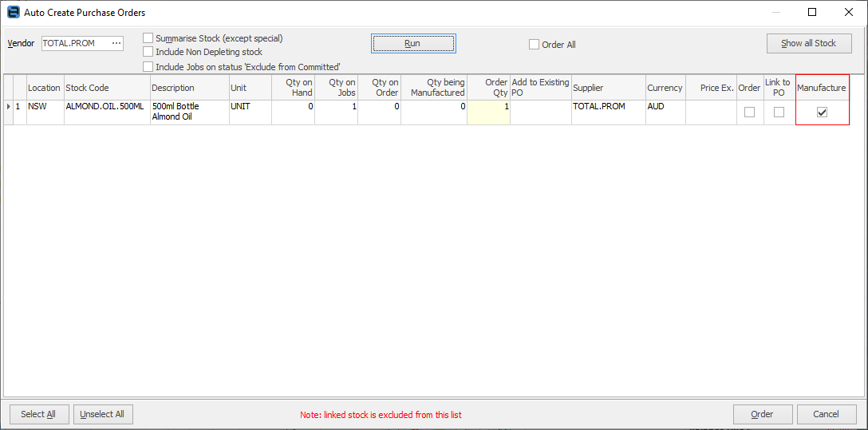Untick the Manufacture checkbox in row 1
Screen dimensions: 868x430
coord(822,112)
